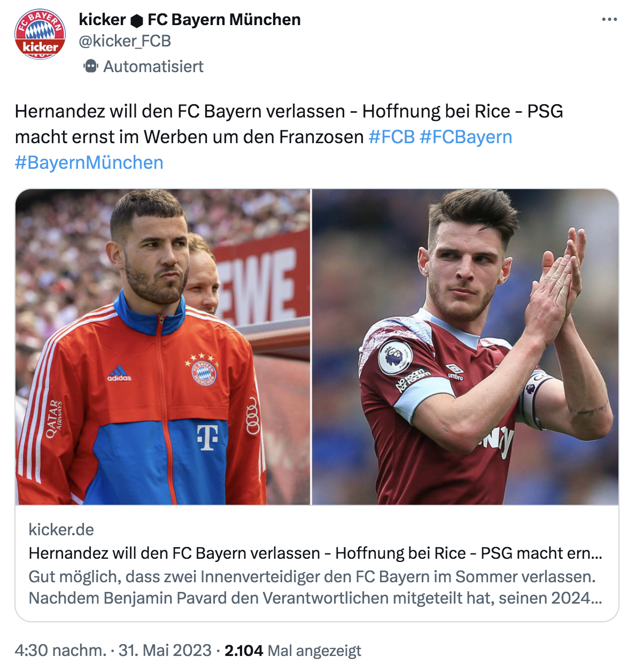The image size is (635, 672).
Task: Open the Hernandez photo in Bayern jacket
Action: 163,347
